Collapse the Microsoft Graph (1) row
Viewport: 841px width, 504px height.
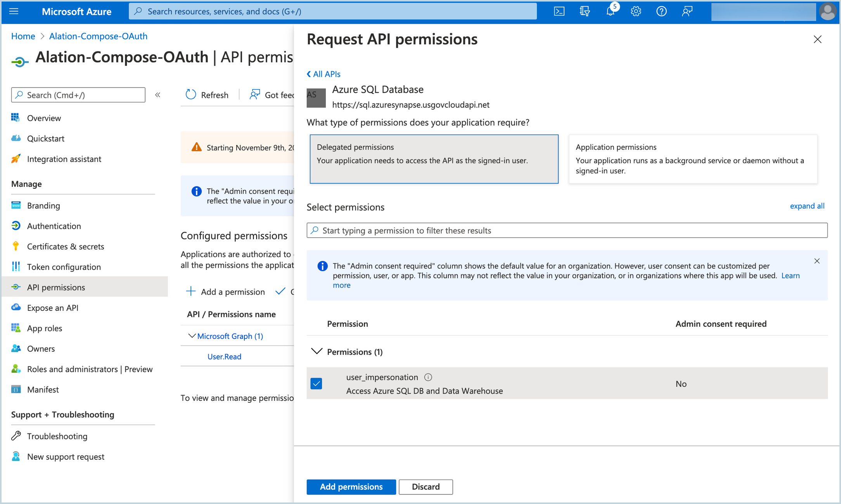192,336
